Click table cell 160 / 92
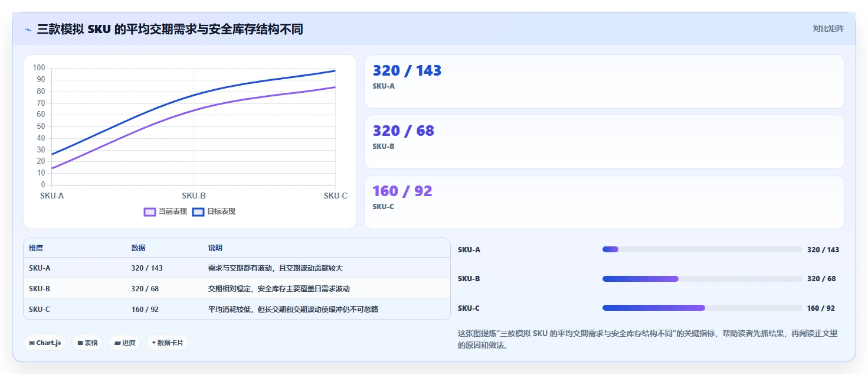Viewport: 868px width, 374px height. click(145, 310)
